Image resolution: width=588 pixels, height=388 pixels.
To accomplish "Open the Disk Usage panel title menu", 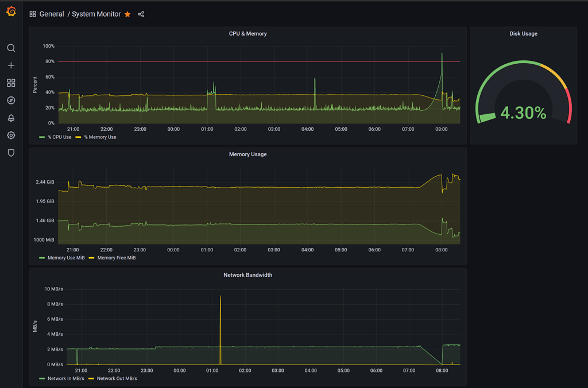I will click(523, 34).
